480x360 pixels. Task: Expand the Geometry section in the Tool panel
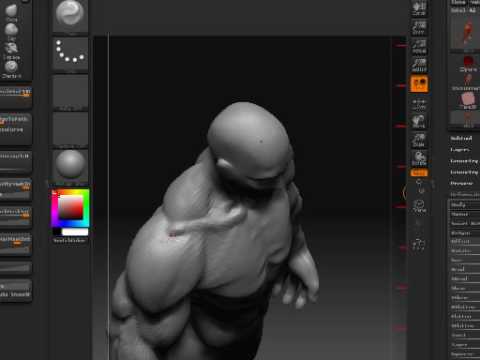coord(464,161)
